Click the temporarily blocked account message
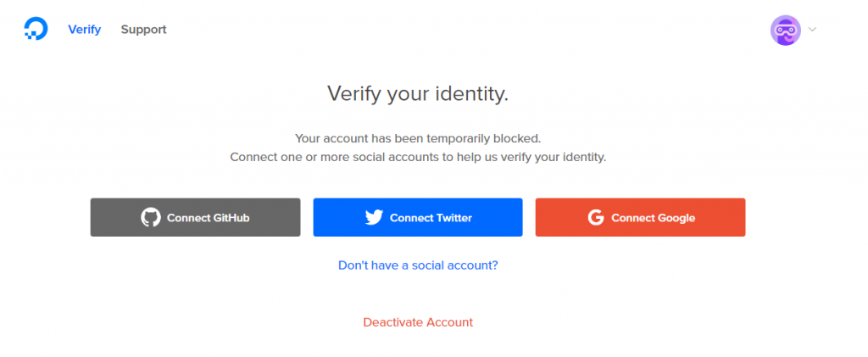868x357 pixels. point(418,138)
